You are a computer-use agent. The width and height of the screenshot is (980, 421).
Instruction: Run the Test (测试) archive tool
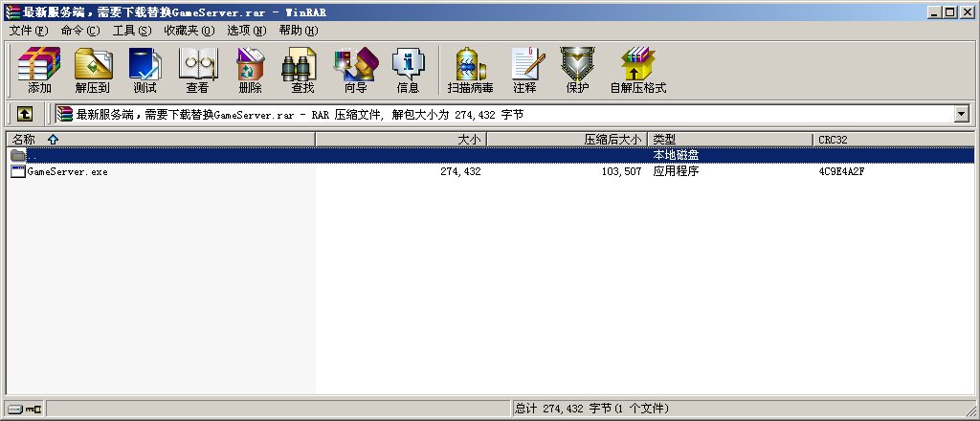[x=145, y=70]
